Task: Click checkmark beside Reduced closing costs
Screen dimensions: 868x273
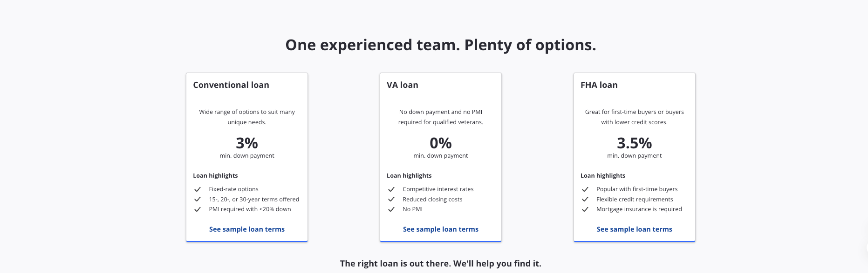Action: tap(391, 200)
